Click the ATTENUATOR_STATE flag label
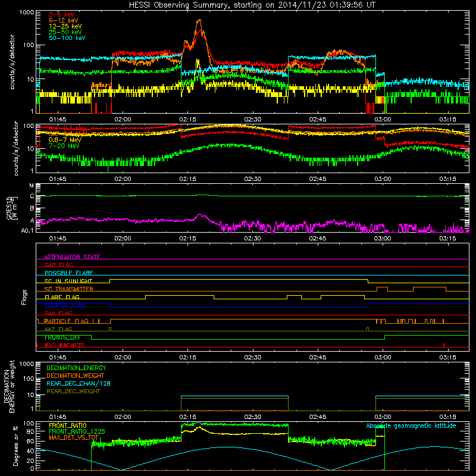The width and height of the screenshot is (476, 476). point(72,257)
